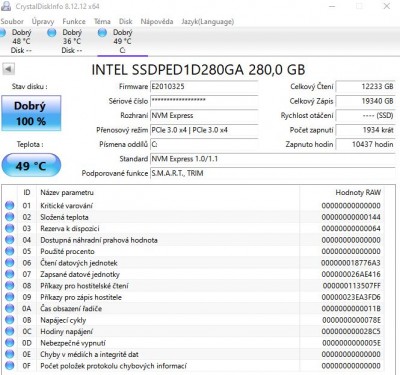The width and height of the screenshot is (400, 375).
Task: Open the Téma menu
Action: pos(102,22)
